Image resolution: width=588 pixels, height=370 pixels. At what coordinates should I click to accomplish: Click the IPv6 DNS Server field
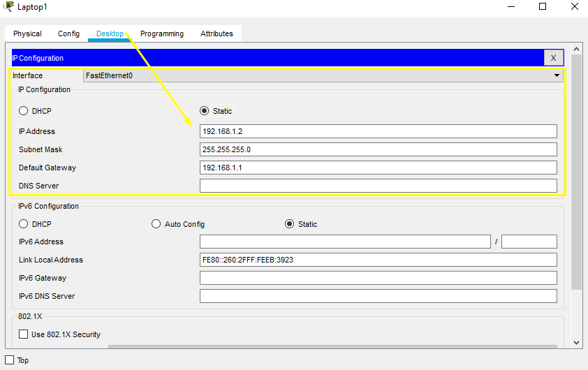click(378, 296)
